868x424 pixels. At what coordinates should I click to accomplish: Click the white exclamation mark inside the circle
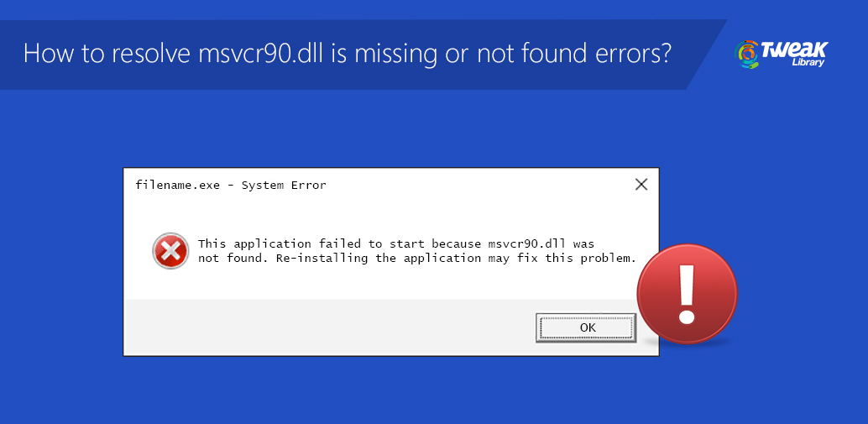(687, 294)
